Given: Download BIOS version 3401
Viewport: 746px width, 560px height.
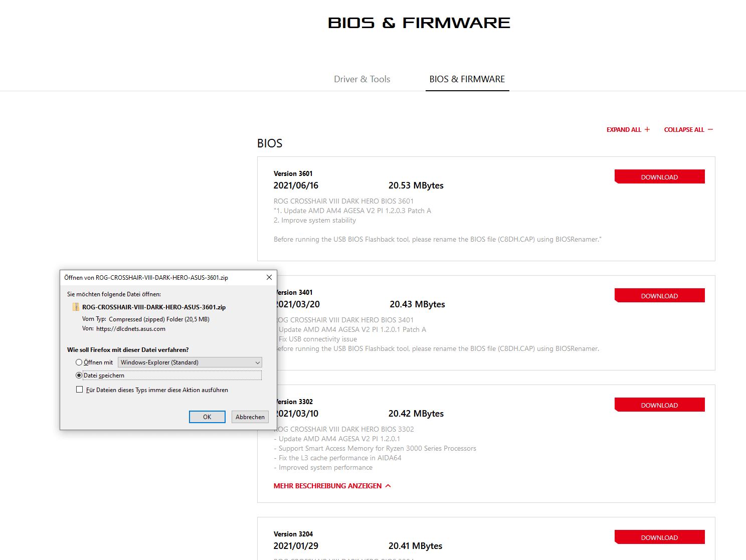Looking at the screenshot, I should pos(660,296).
